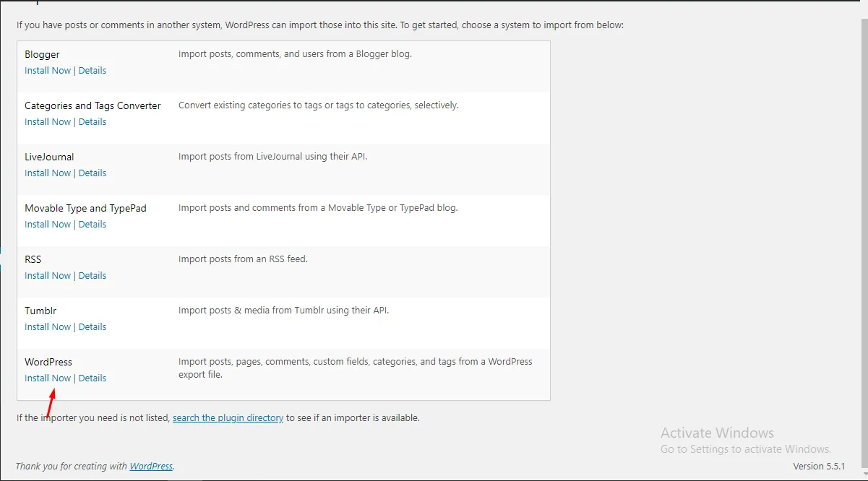Open Details for the WordPress importer
This screenshot has width=868, height=481.
(x=93, y=378)
